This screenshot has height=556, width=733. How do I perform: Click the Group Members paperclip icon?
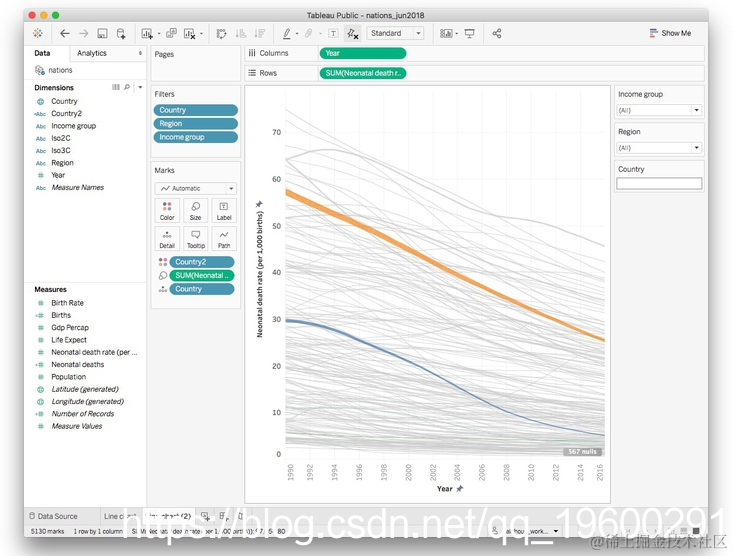309,33
